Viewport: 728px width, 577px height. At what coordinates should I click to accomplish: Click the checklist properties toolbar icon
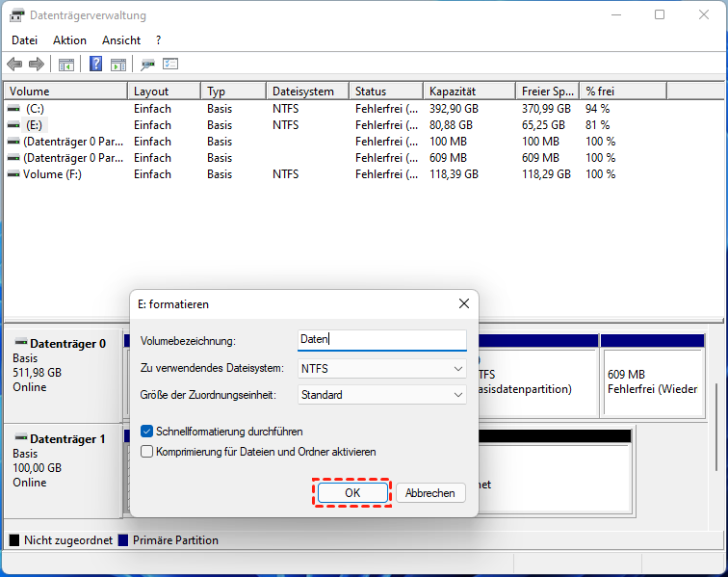coord(171,65)
